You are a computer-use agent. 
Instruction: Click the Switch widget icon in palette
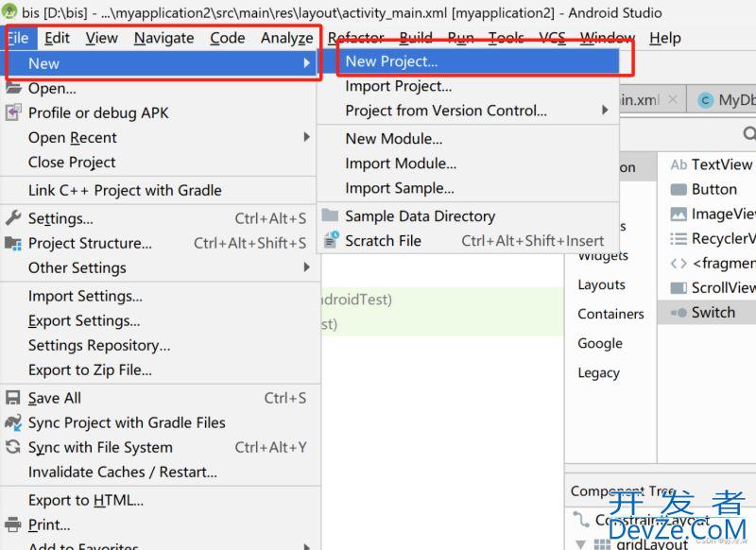679,313
